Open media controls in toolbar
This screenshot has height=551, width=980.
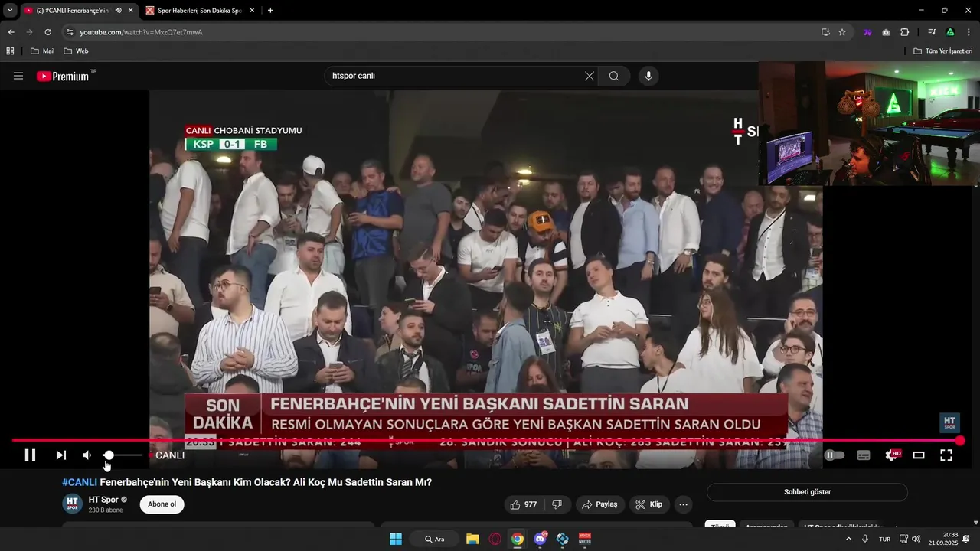click(x=932, y=32)
